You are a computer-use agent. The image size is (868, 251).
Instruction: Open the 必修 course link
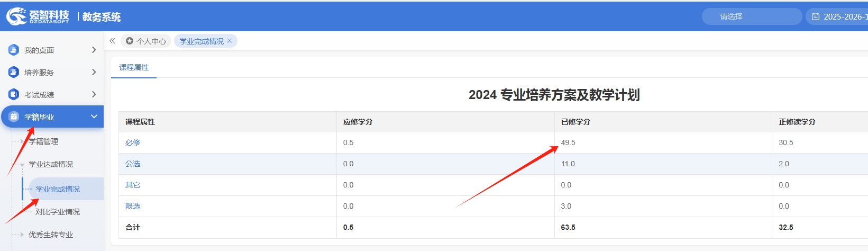click(x=133, y=142)
